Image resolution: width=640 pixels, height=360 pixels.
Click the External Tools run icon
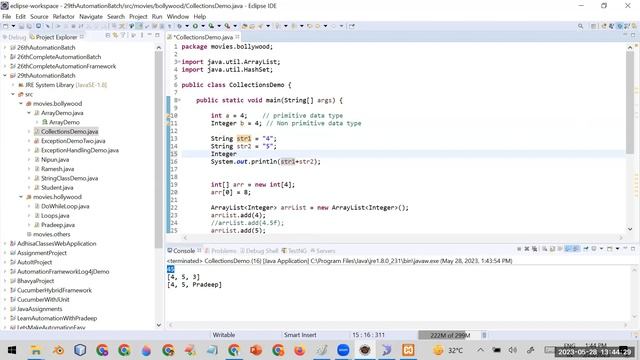tap(227, 26)
